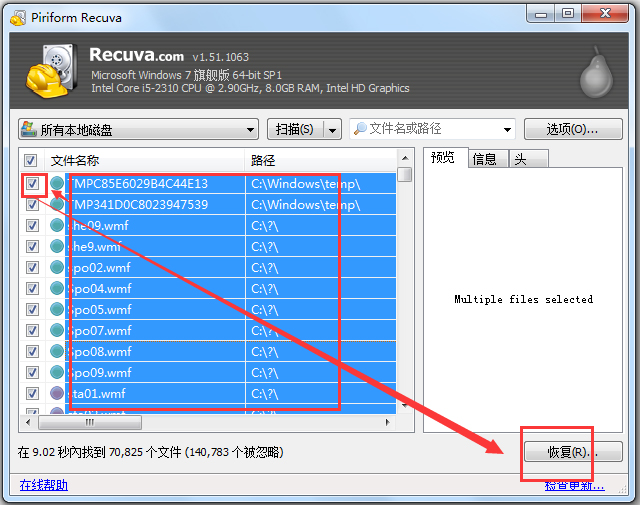Uncheck the spo05.wmf checkbox
The width and height of the screenshot is (640, 505).
coord(32,309)
